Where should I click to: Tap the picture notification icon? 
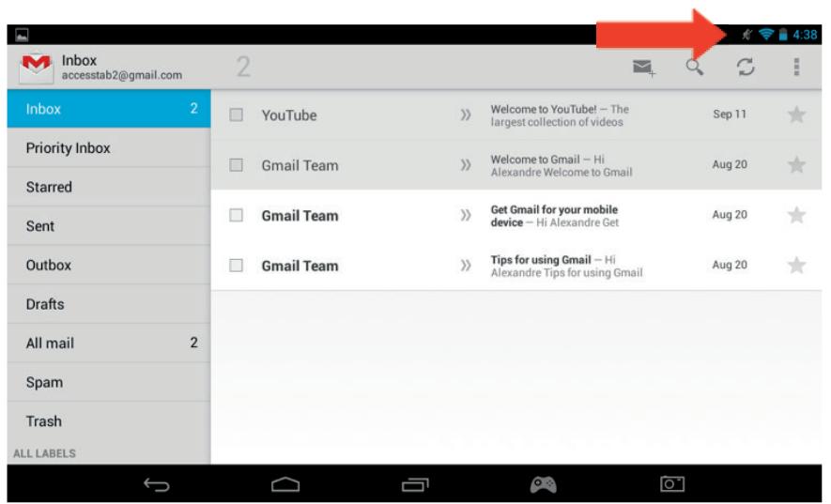tap(22, 36)
